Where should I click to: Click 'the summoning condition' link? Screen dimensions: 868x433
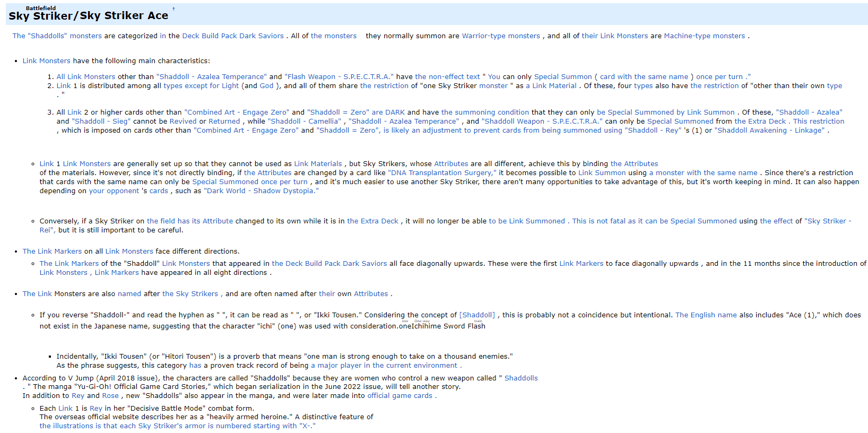(485, 112)
